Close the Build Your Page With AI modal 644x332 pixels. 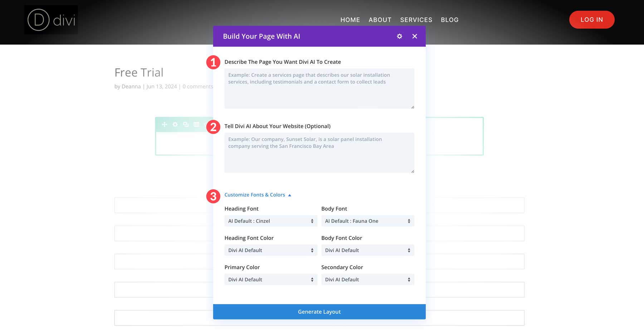point(415,36)
